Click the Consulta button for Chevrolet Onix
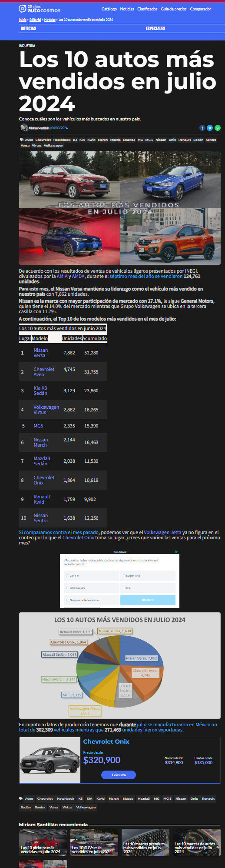This screenshot has height=868, width=225. (119, 775)
